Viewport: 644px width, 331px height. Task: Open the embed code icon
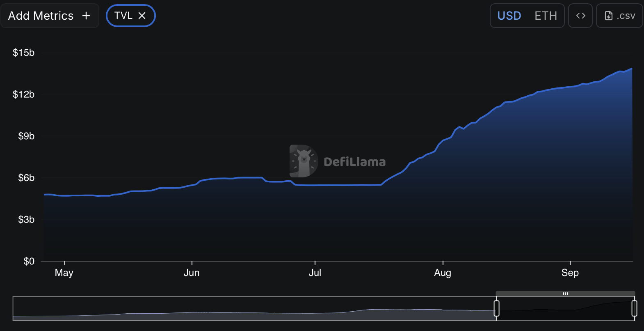click(580, 16)
